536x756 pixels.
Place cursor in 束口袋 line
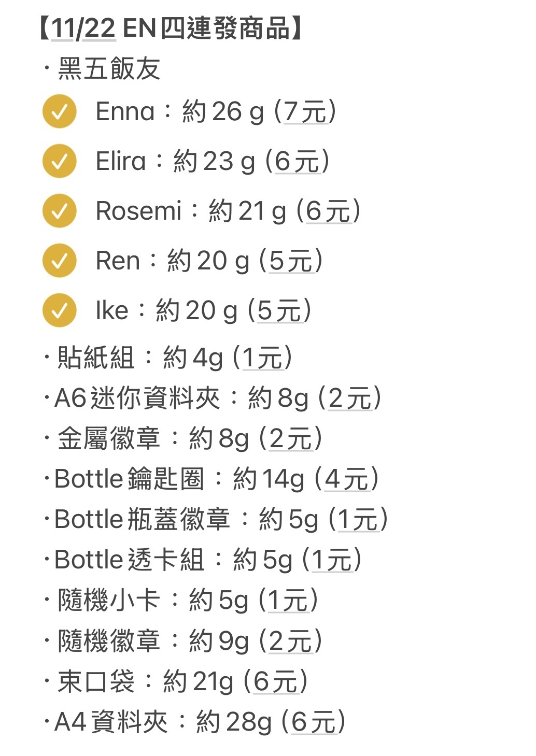pyautogui.click(x=176, y=681)
